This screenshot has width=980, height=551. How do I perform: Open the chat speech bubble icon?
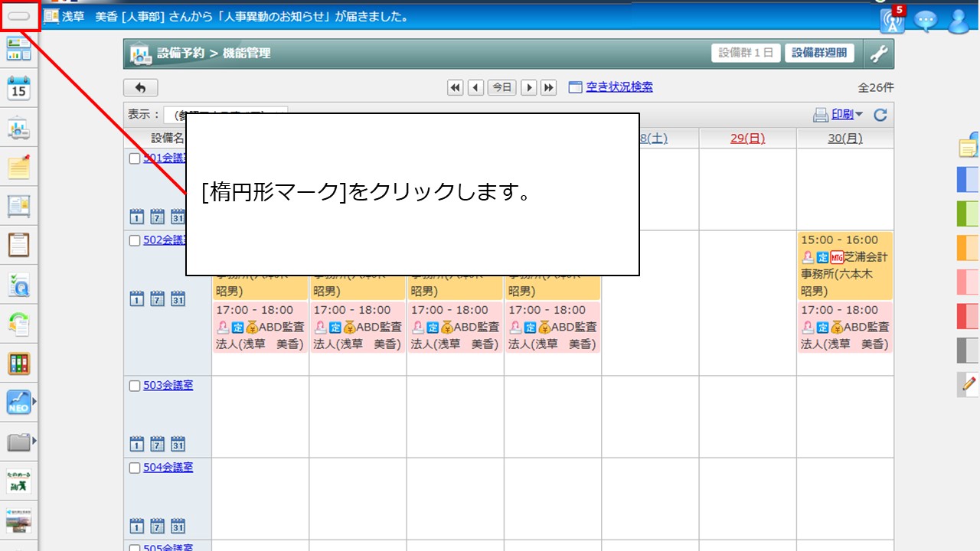point(926,21)
